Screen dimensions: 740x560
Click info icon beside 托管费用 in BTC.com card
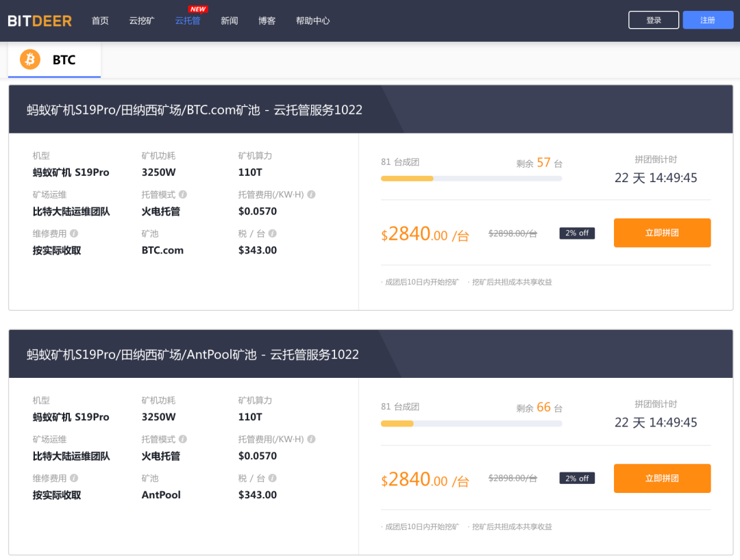(x=311, y=194)
